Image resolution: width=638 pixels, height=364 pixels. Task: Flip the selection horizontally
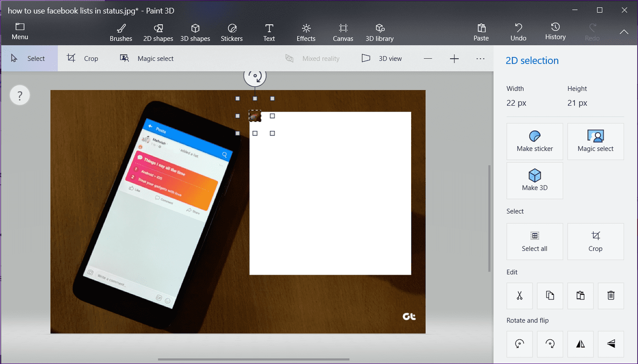(581, 344)
